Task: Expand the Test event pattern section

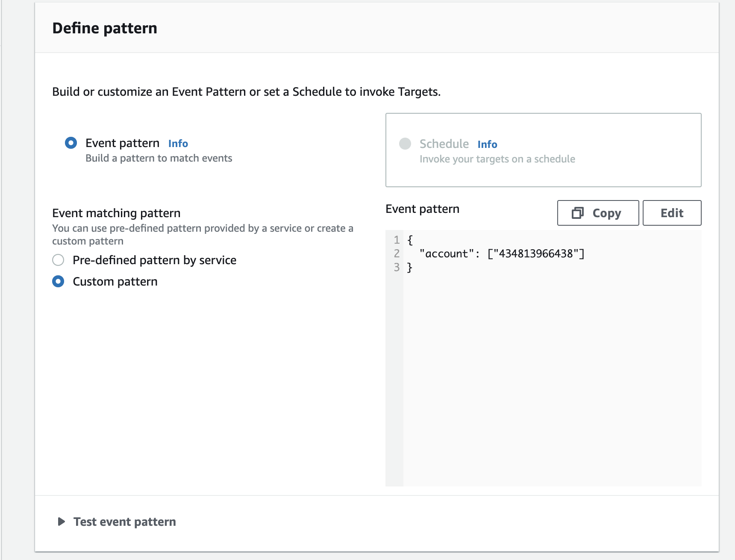Action: pos(124,522)
